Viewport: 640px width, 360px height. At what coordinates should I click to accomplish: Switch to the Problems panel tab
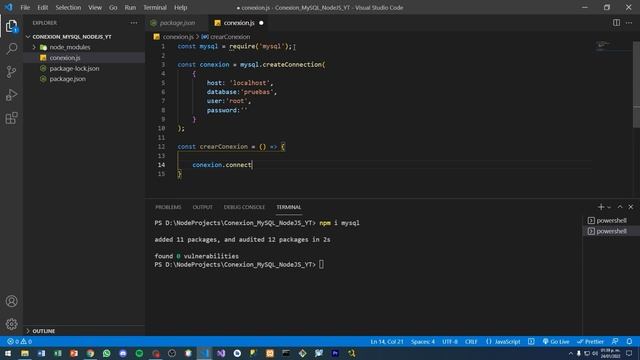(x=168, y=207)
